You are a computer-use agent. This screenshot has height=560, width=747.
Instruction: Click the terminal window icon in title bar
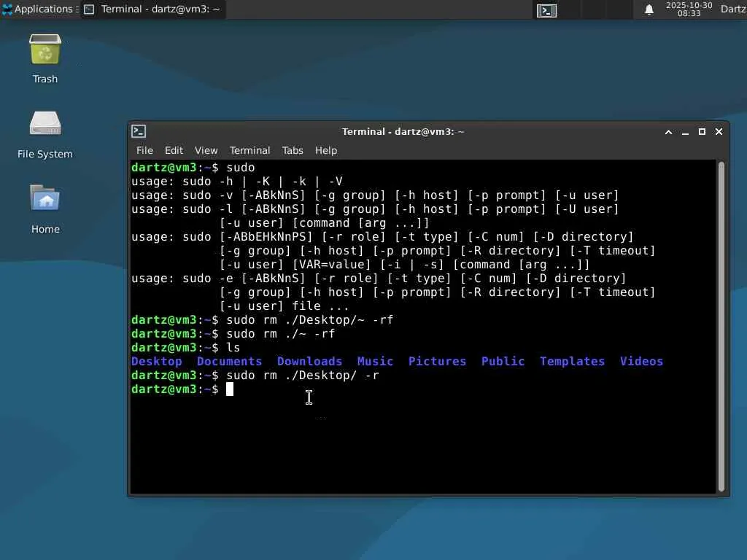[139, 131]
